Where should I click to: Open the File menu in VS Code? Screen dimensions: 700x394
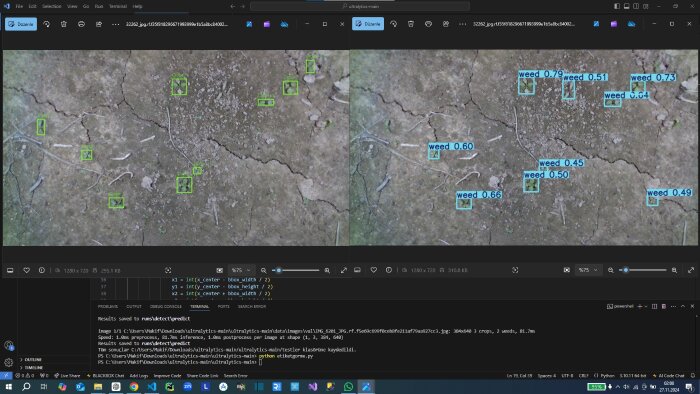[x=19, y=6]
